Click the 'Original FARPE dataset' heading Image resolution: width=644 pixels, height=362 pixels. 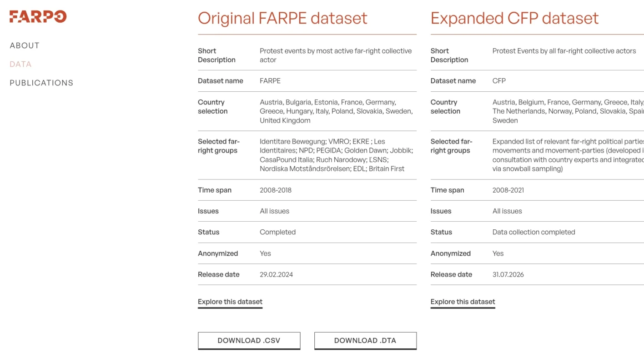click(x=282, y=18)
